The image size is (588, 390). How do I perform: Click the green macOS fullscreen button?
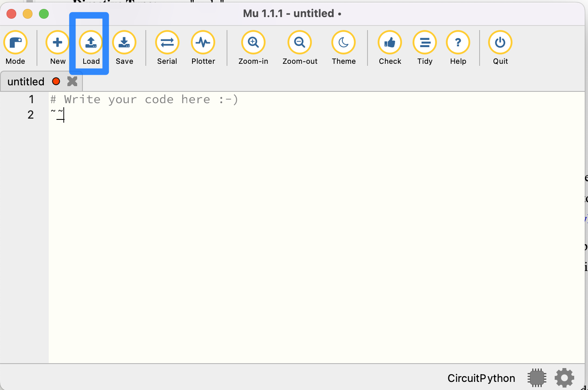(44, 14)
